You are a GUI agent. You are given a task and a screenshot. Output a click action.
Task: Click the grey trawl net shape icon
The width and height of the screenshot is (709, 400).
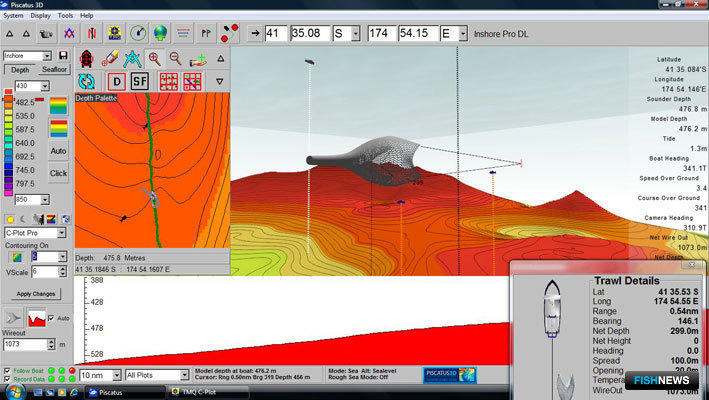[13, 318]
